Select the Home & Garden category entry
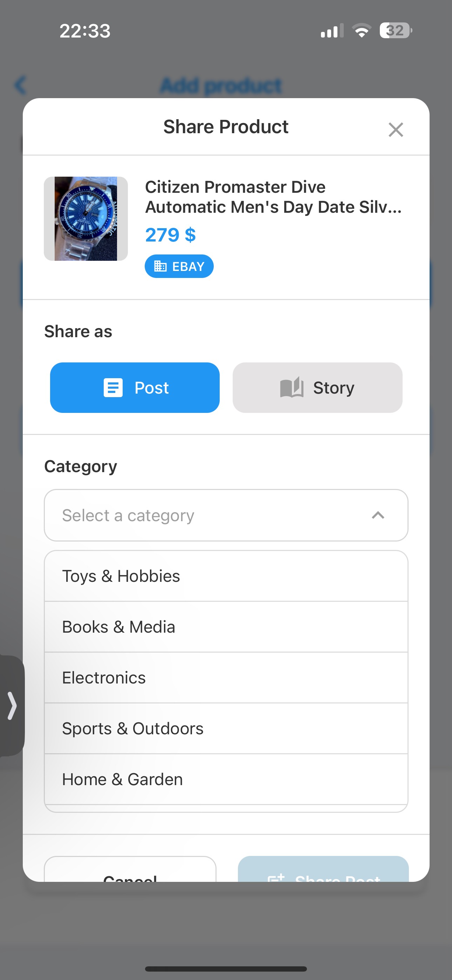 (x=226, y=779)
